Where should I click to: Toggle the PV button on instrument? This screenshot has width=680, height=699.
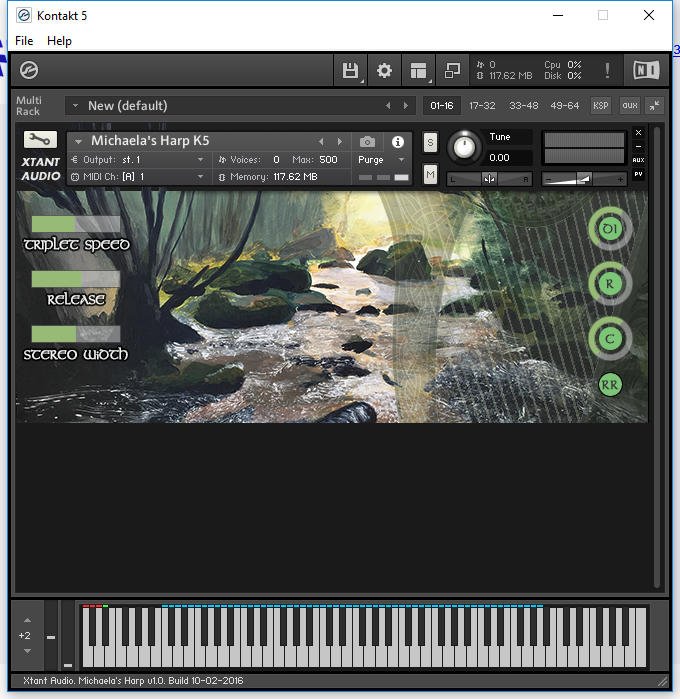click(x=639, y=174)
